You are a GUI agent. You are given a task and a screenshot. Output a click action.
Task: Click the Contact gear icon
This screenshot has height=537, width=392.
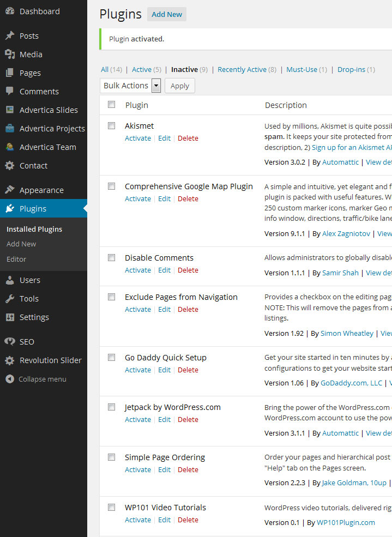[x=10, y=165]
